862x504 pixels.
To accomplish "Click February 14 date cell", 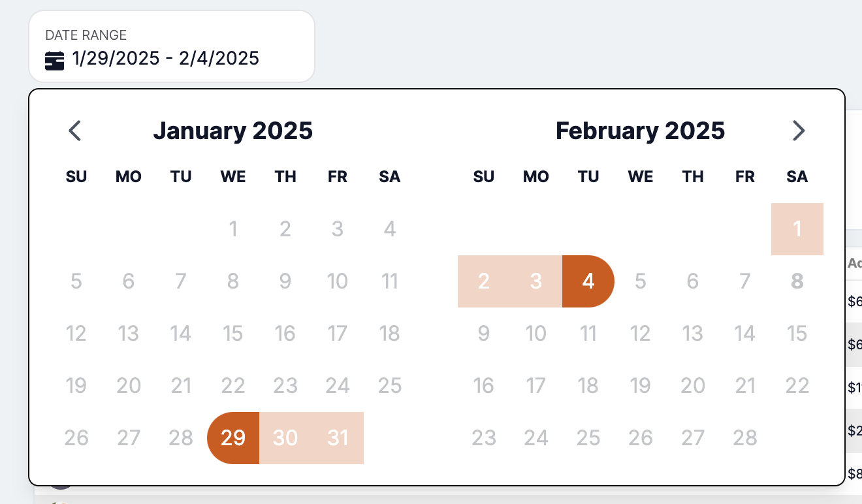I will point(745,334).
